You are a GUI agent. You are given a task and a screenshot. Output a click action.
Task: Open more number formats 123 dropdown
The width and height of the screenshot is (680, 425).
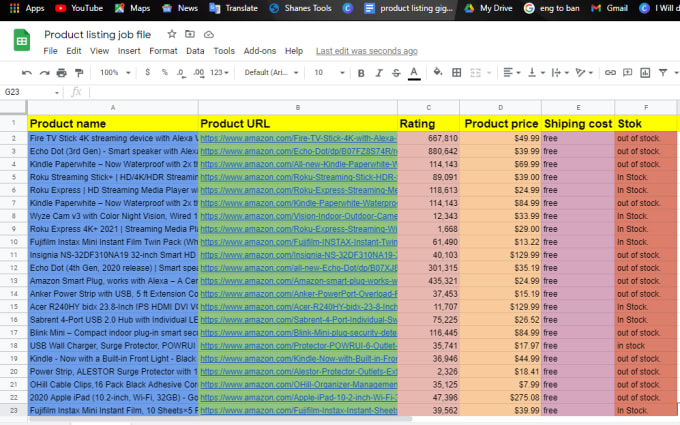point(219,72)
